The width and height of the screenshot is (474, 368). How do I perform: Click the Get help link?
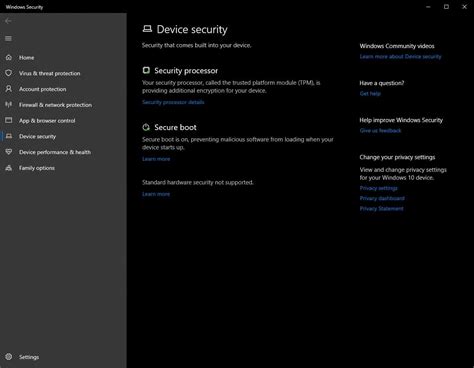click(370, 94)
